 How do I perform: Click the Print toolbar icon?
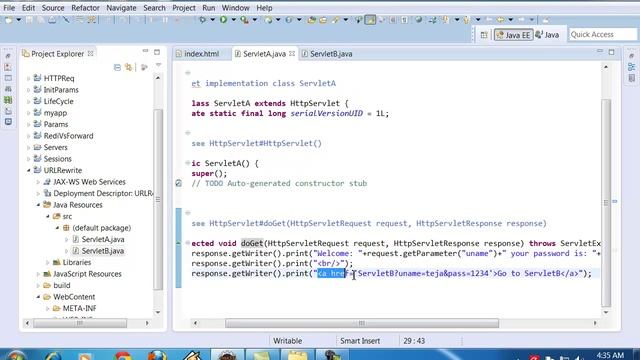coord(52,20)
